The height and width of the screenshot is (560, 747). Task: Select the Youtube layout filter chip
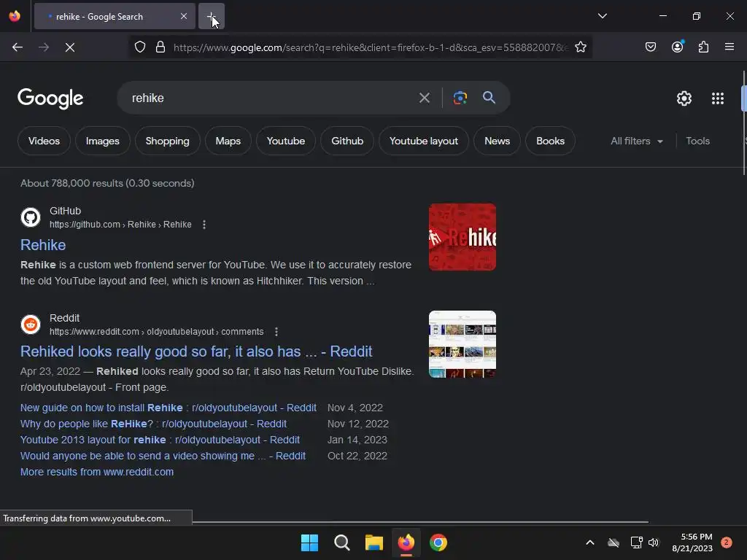(x=424, y=141)
